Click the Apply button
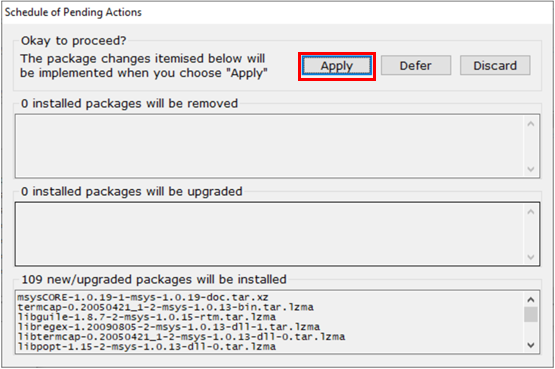This screenshot has width=555, height=369. 337,66
